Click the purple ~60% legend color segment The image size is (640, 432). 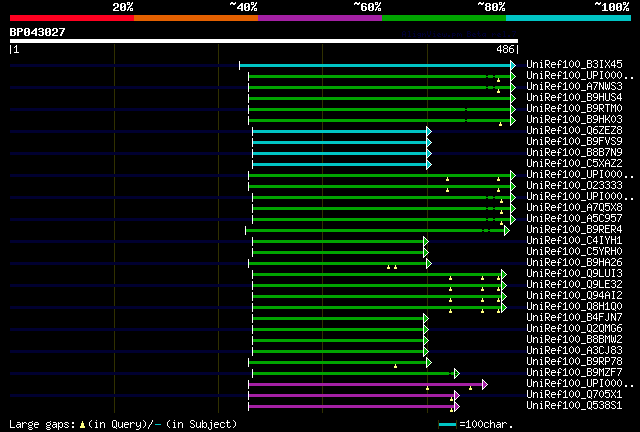pyautogui.click(x=320, y=18)
